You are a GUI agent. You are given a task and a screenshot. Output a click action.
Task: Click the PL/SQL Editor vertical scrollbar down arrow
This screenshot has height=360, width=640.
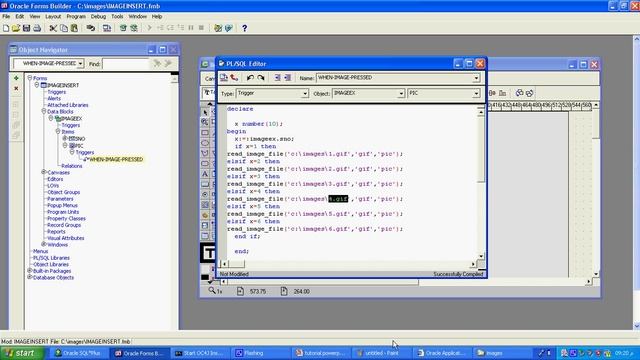[x=481, y=256]
